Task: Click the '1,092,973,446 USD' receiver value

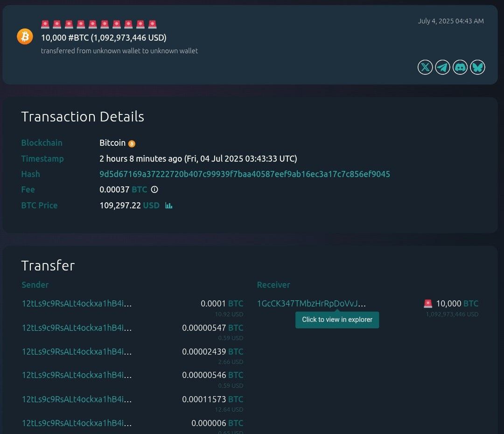Action: coord(452,314)
